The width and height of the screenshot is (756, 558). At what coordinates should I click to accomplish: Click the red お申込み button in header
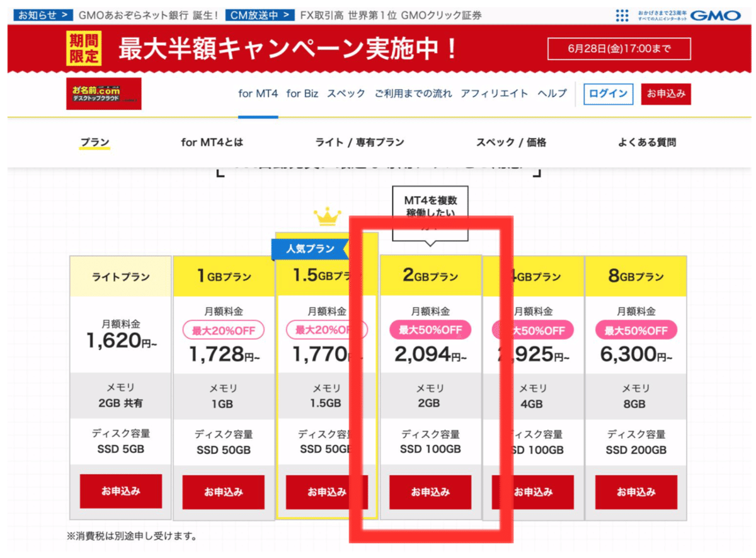666,94
